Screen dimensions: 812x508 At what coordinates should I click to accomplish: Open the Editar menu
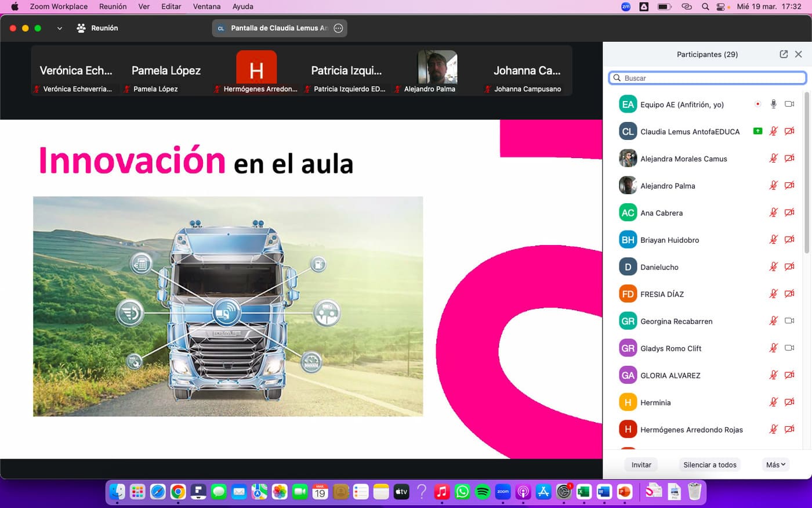click(171, 6)
